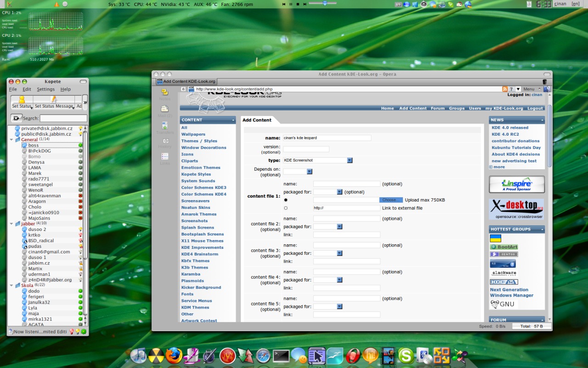This screenshot has width=588, height=368.
Task: Open the terminal from the dock
Action: (281, 356)
